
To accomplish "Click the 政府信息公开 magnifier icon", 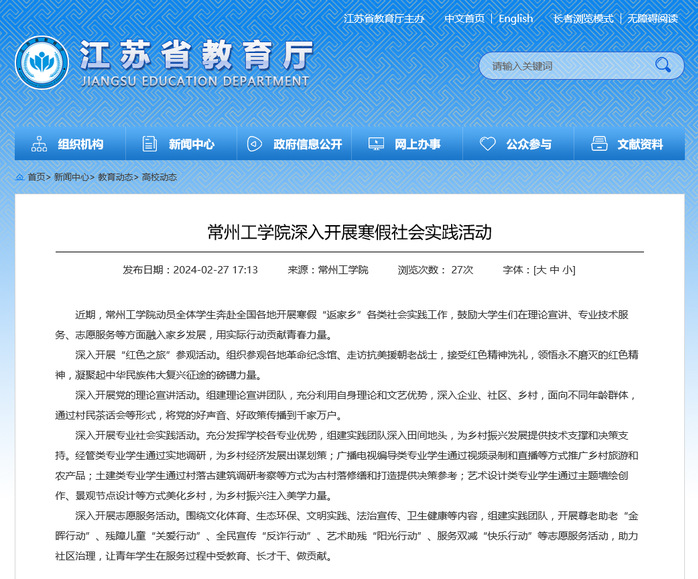I will (x=255, y=144).
